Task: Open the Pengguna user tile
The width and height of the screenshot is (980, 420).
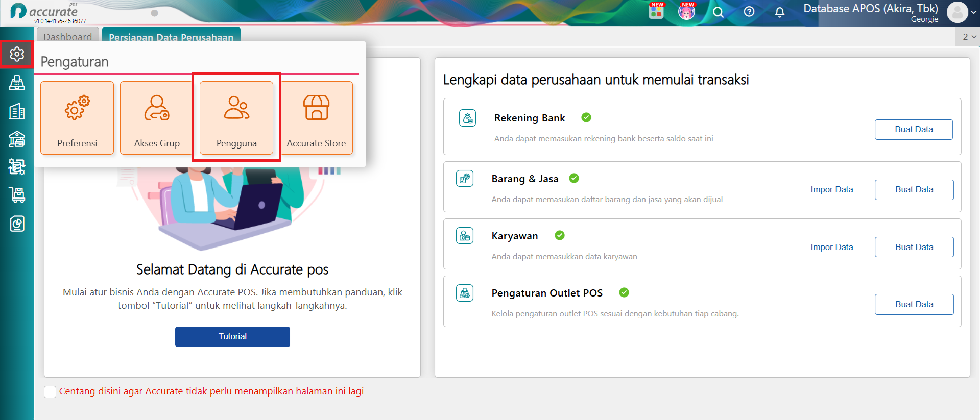Action: (236, 118)
